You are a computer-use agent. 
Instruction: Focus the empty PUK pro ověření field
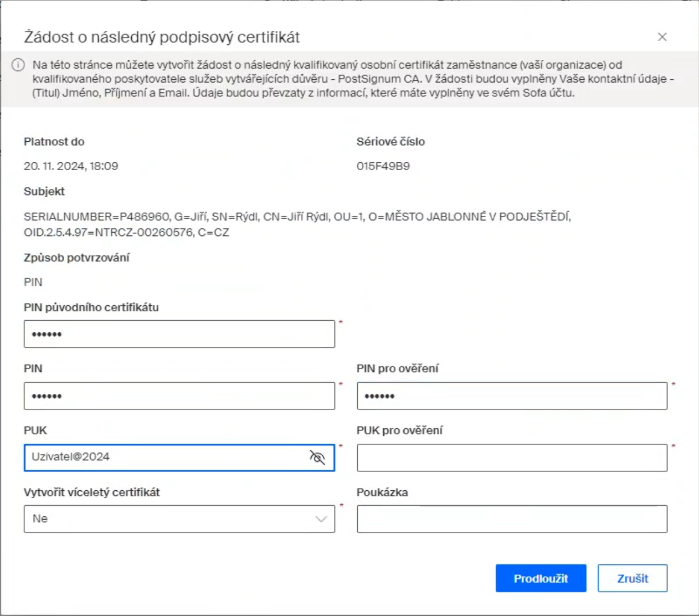(512, 458)
